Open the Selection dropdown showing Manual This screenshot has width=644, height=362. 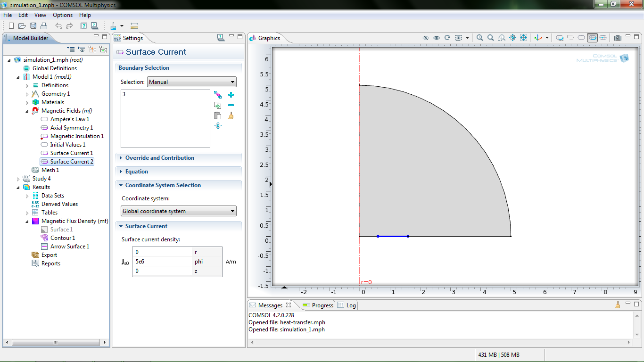(x=191, y=82)
